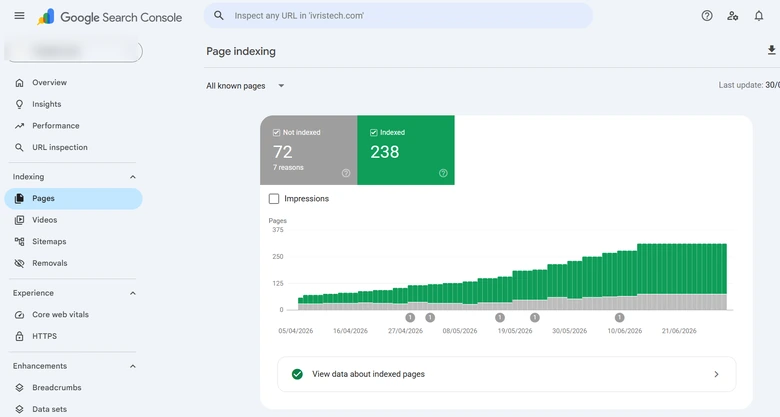Open Data sets enhancement report
Viewport: 780px width, 417px height.
click(74, 409)
